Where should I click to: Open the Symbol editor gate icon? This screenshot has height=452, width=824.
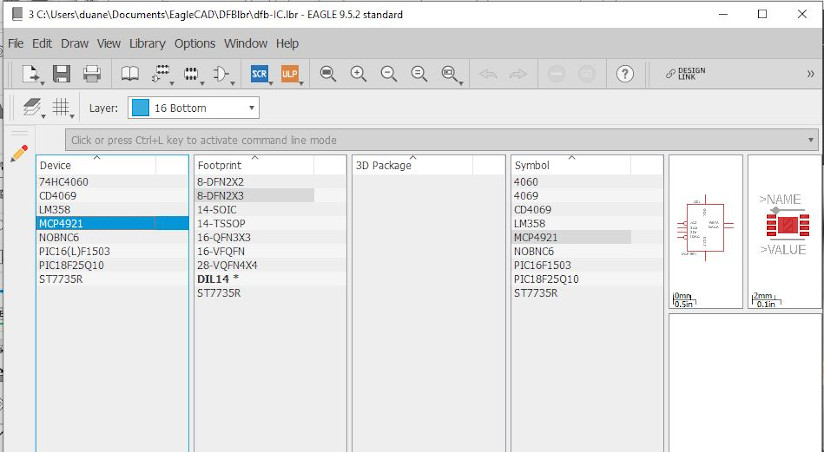click(221, 74)
